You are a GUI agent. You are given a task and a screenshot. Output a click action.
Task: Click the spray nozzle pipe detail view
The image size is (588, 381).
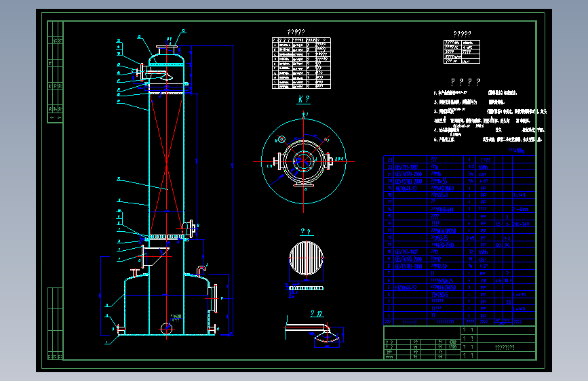[x=314, y=331]
